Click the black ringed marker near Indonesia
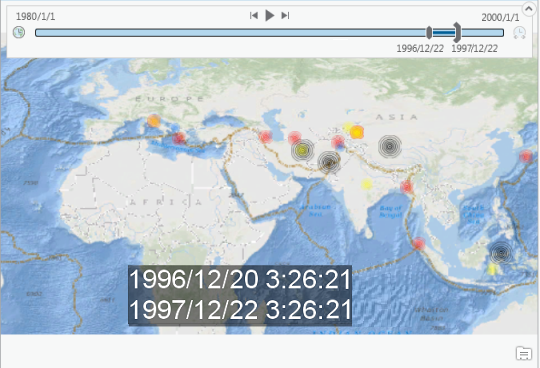This screenshot has width=540, height=368. [x=501, y=253]
